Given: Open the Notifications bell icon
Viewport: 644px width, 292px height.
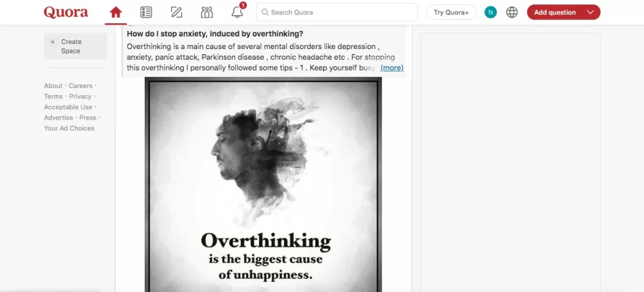Looking at the screenshot, I should click(237, 13).
